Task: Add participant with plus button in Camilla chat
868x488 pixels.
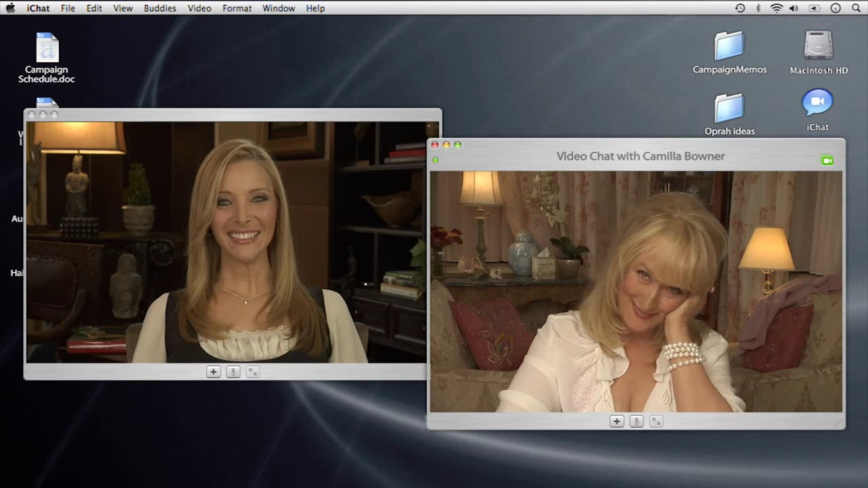Action: coord(616,421)
